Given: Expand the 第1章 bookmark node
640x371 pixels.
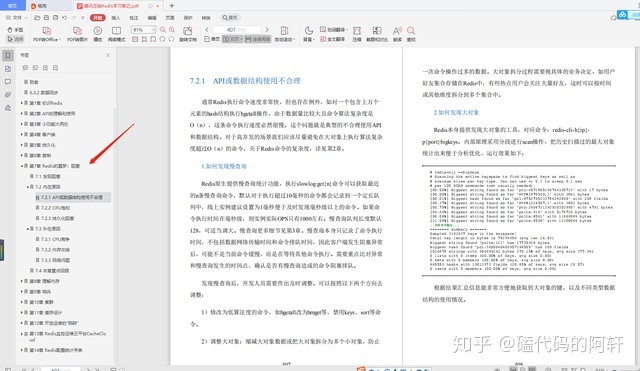Looking at the screenshot, I should pos(22,103).
